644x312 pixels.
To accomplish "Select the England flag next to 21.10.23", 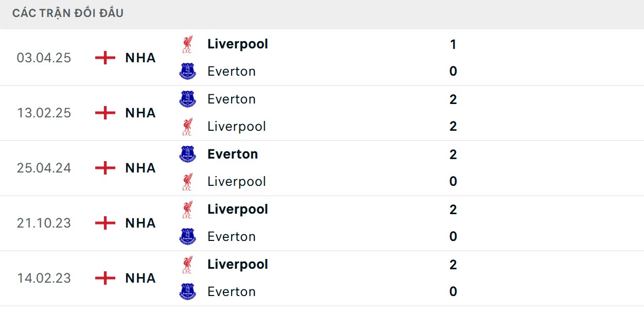I will tap(105, 223).
